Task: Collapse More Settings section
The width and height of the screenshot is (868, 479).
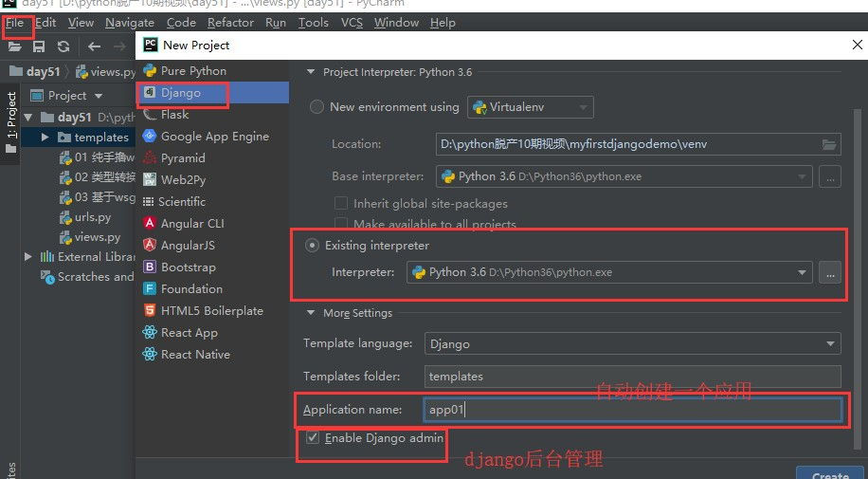Action: [311, 313]
